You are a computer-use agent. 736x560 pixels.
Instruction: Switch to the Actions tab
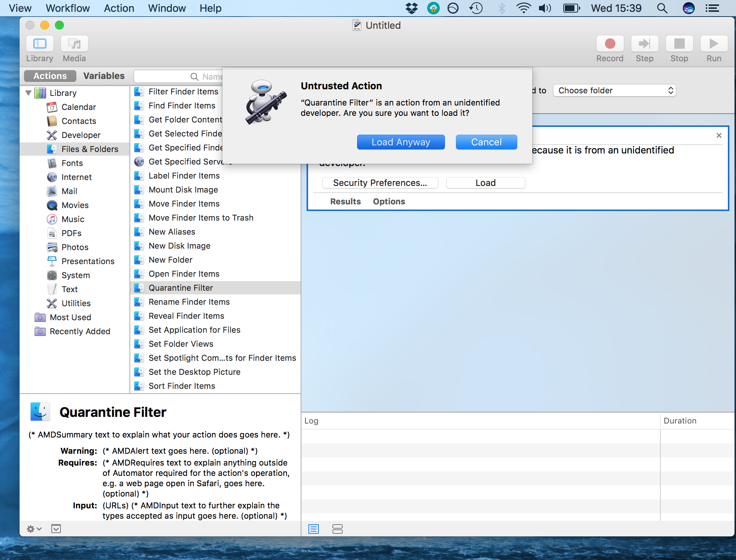[x=50, y=76]
